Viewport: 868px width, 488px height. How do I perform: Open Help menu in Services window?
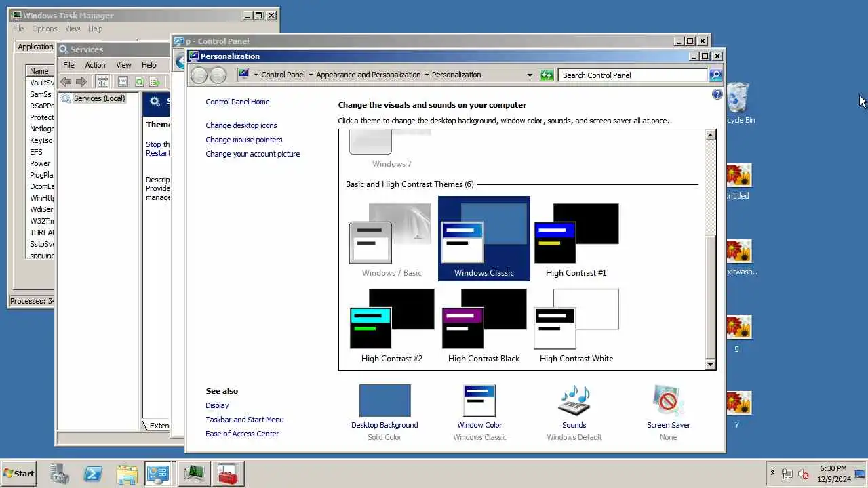pos(149,65)
